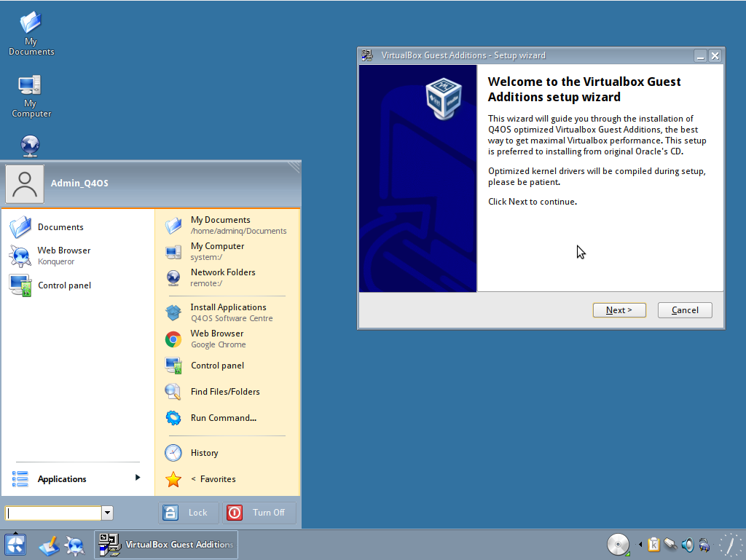Viewport: 746px width, 560px height.
Task: Click Next in the setup wizard
Action: coord(619,310)
